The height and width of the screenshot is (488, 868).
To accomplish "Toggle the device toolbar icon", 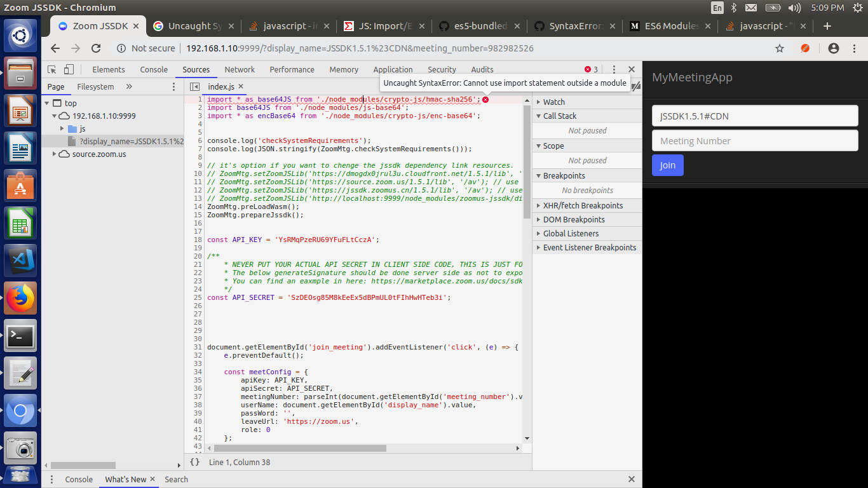I will 69,70.
